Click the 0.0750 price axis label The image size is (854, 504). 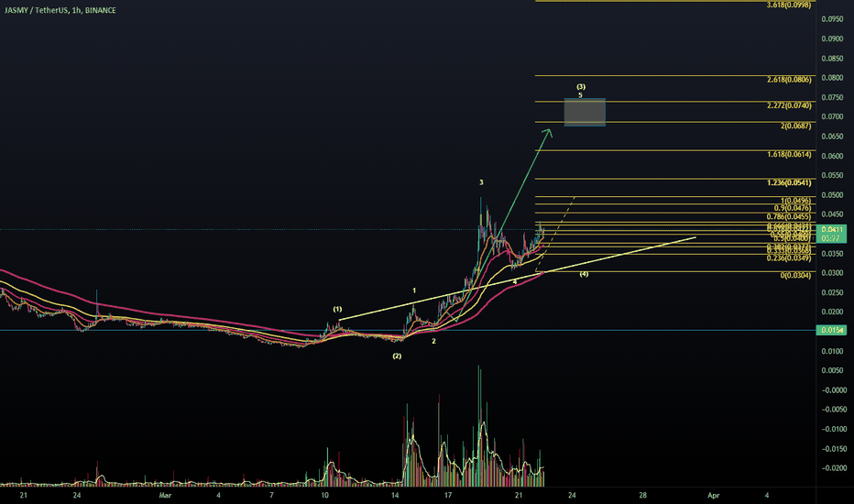pyautogui.click(x=832, y=97)
